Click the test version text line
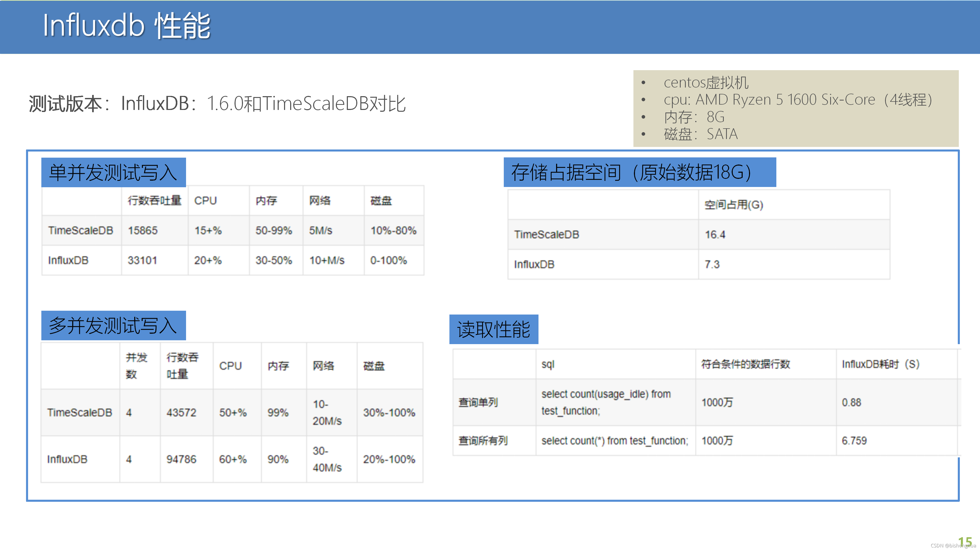Image resolution: width=980 pixels, height=551 pixels. point(217,103)
